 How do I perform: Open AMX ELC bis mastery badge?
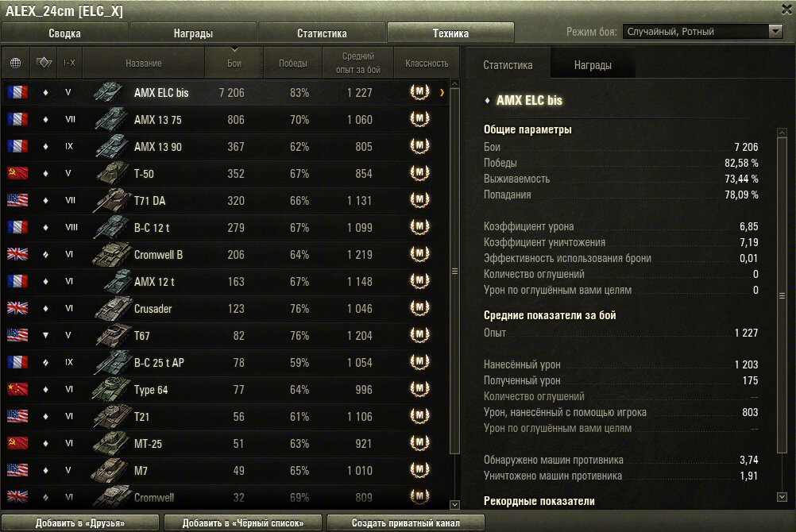419,92
